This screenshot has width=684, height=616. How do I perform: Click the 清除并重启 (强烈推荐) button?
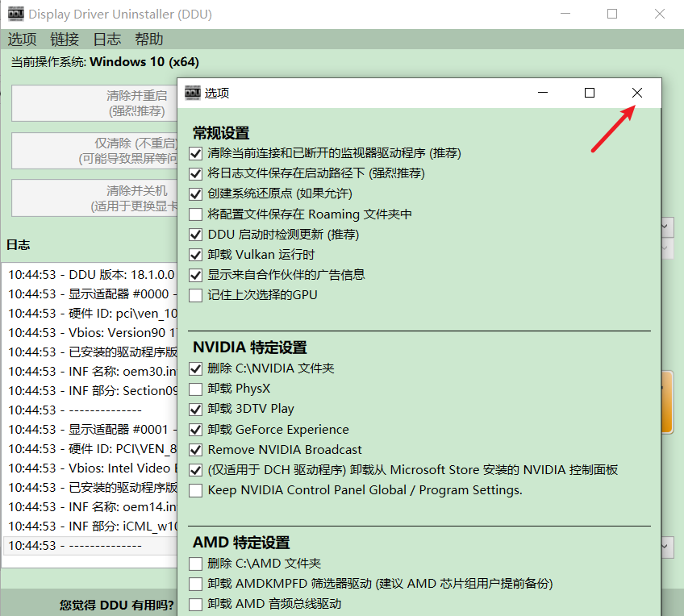coord(94,103)
